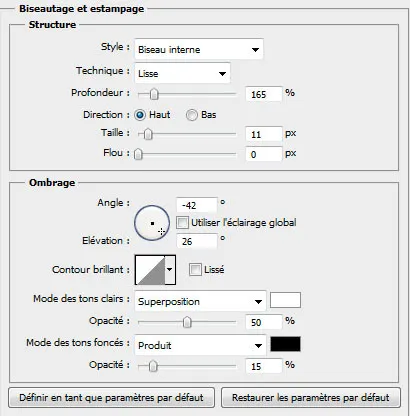Click the Elévation value field showing 26
The height and width of the screenshot is (416, 410).
point(197,241)
